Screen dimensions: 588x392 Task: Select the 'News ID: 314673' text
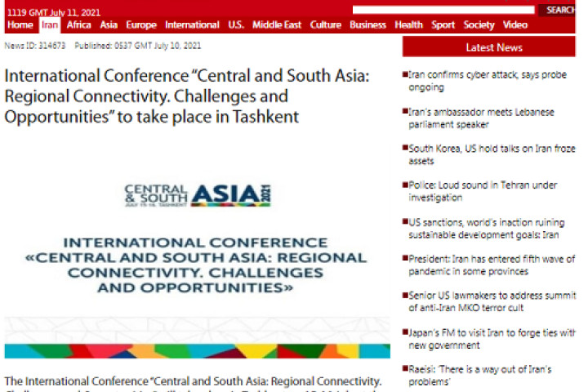[x=35, y=46]
